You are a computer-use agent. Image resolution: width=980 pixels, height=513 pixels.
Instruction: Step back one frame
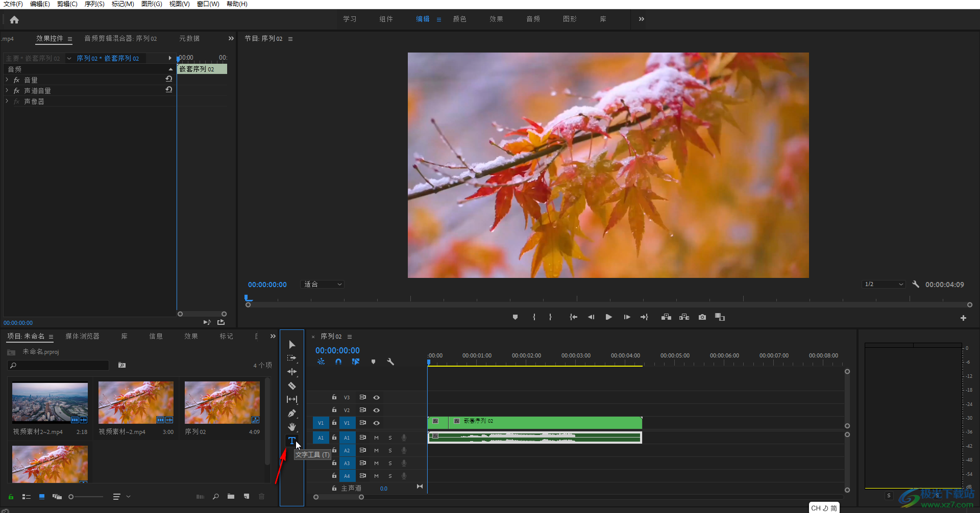(591, 317)
